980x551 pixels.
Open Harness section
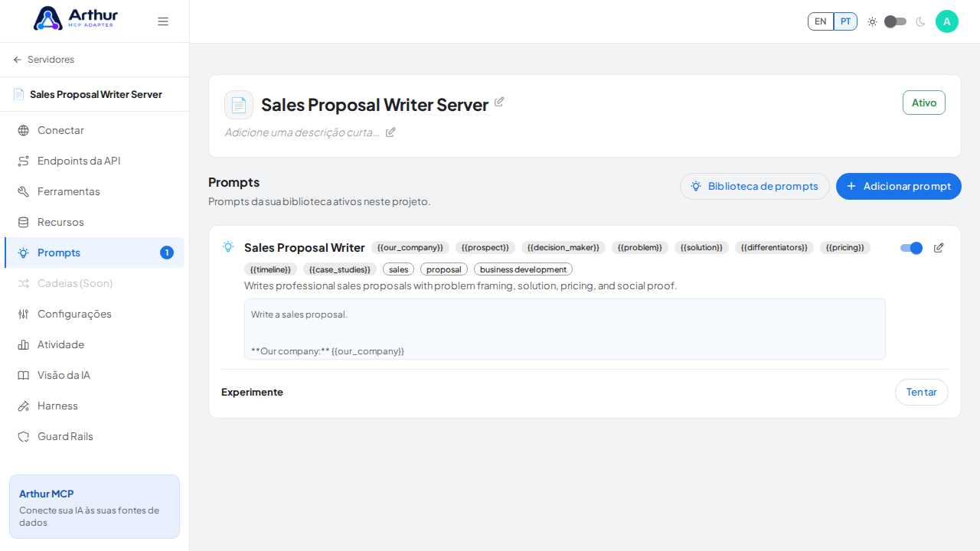pyautogui.click(x=94, y=406)
